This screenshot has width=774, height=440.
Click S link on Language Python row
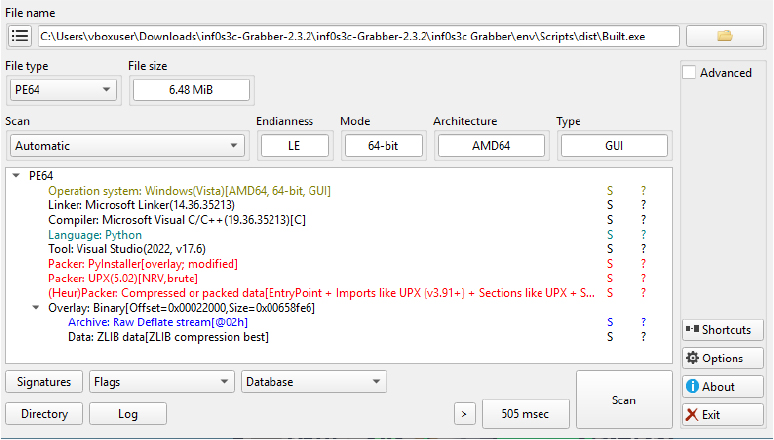(x=610, y=235)
